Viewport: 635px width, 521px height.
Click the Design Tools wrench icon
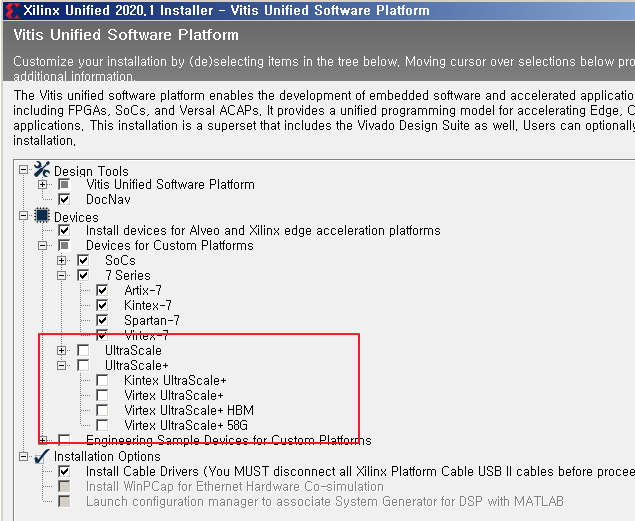(x=42, y=170)
